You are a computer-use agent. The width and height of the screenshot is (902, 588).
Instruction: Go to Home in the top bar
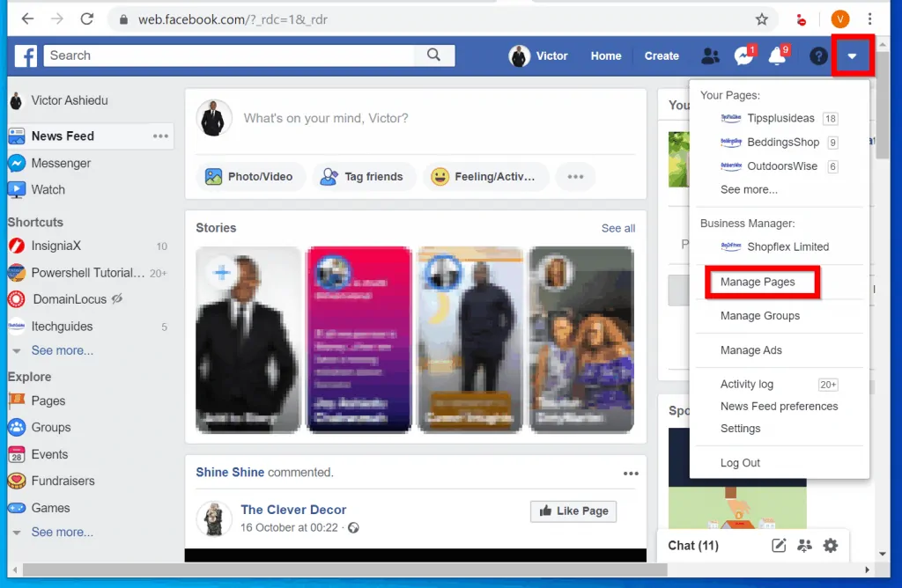(x=606, y=55)
